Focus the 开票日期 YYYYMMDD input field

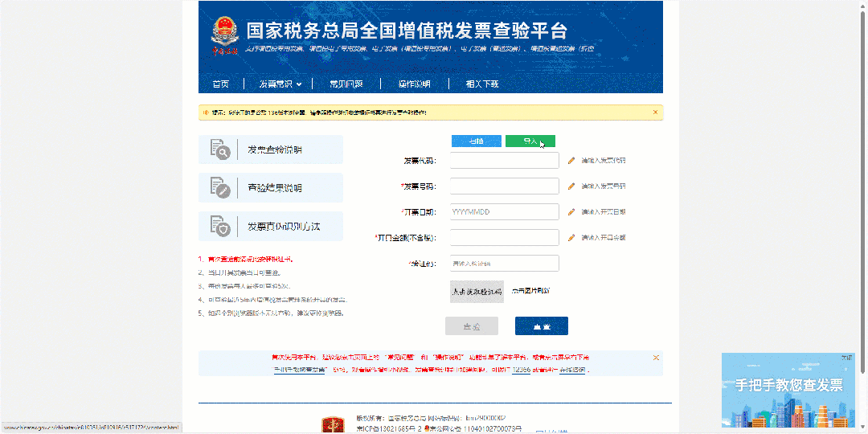504,211
